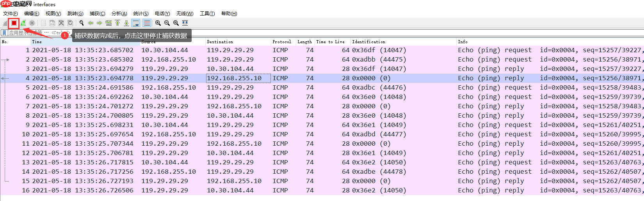644x201 pixels.
Task: Sort by the Protocol column header
Action: (283, 42)
